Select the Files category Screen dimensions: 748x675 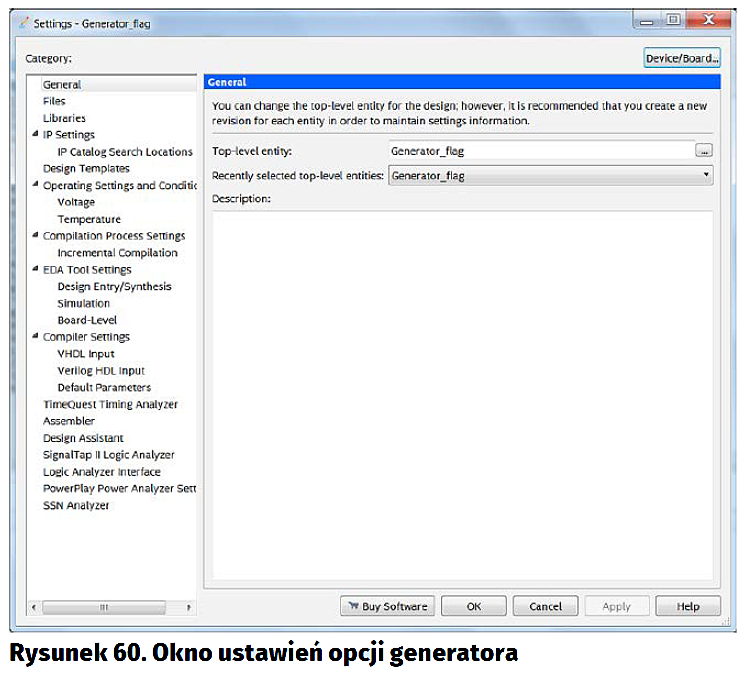coord(54,101)
